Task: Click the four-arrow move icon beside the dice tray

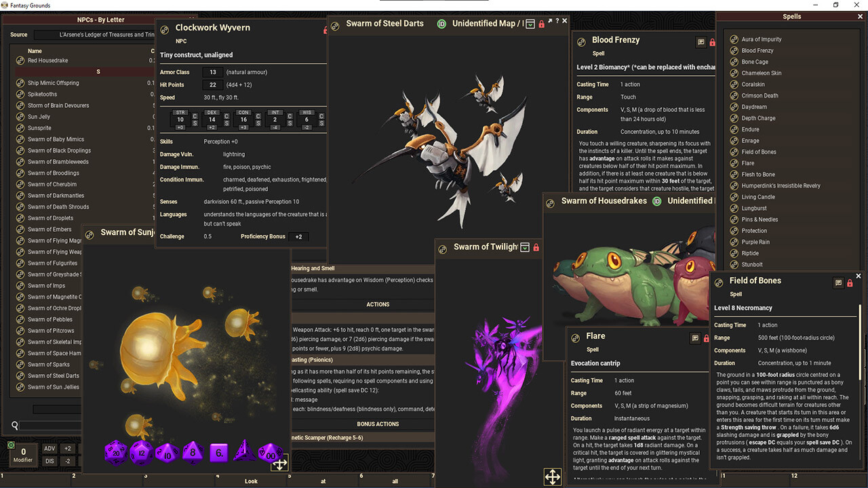Action: [x=280, y=464]
